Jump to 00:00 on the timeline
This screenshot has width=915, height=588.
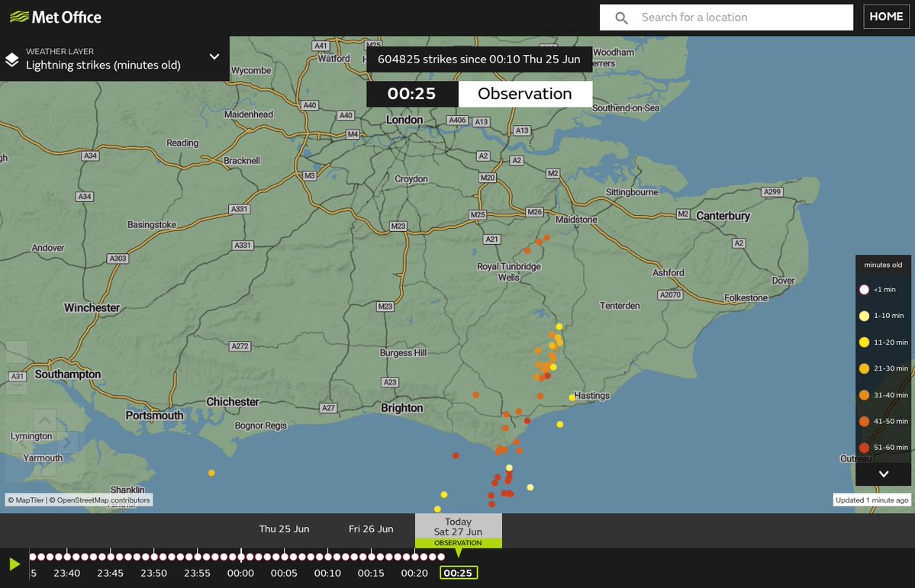point(240,573)
